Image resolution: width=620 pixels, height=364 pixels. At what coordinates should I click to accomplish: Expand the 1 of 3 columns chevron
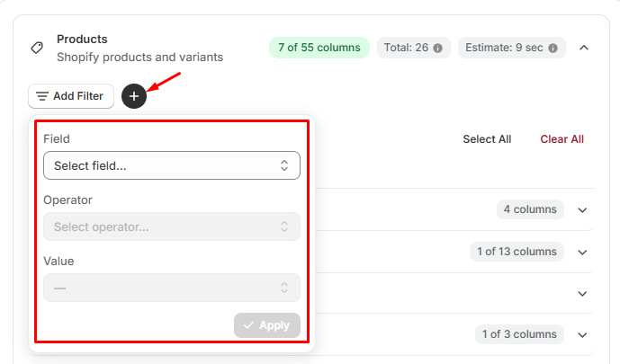pos(582,335)
